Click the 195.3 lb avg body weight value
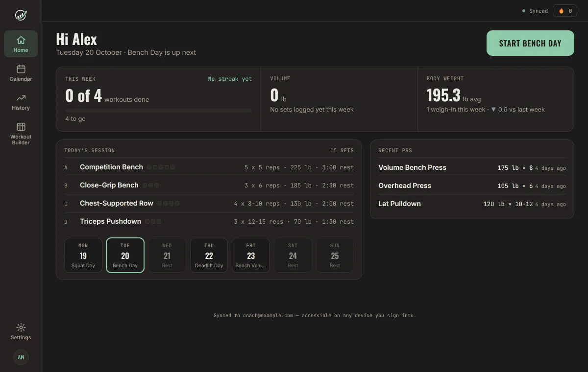 click(x=453, y=95)
